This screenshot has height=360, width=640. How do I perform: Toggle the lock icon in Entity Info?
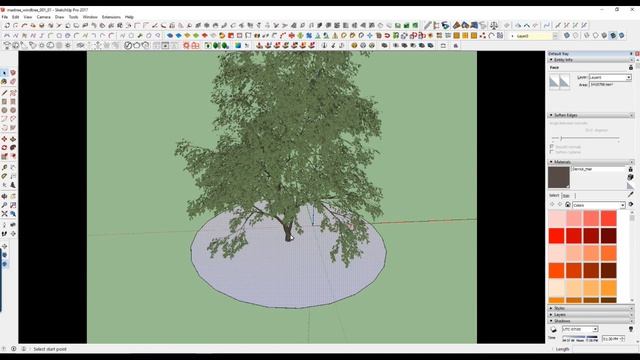[x=631, y=67]
